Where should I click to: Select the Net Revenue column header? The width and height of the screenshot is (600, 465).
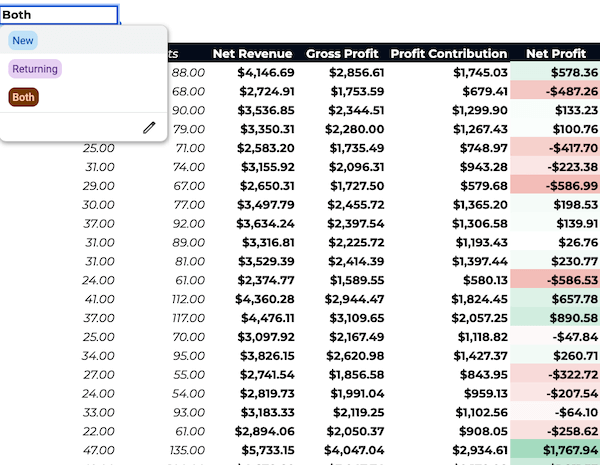click(x=252, y=54)
